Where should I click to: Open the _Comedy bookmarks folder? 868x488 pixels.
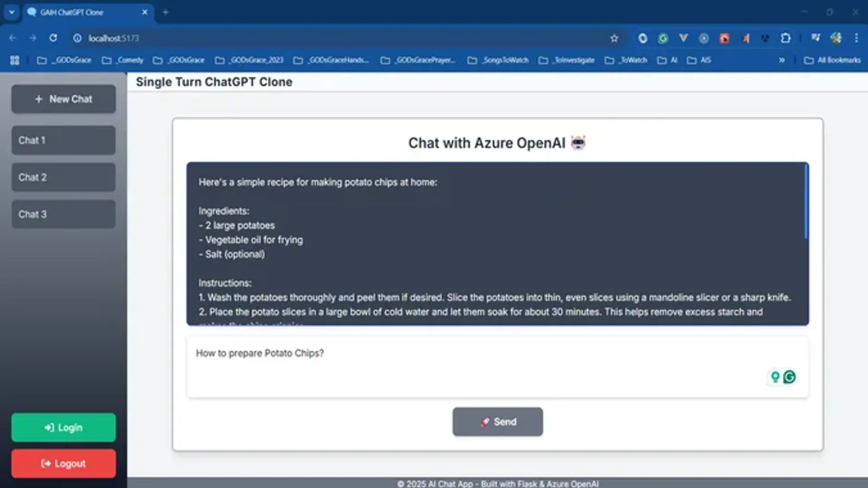123,60
